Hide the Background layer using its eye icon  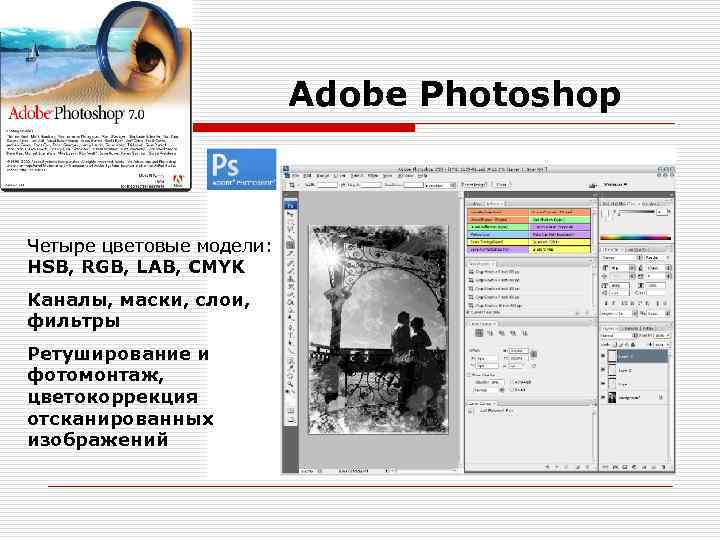tap(603, 397)
